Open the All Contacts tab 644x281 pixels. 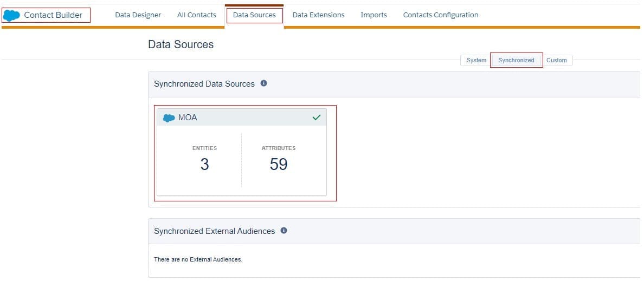point(196,15)
